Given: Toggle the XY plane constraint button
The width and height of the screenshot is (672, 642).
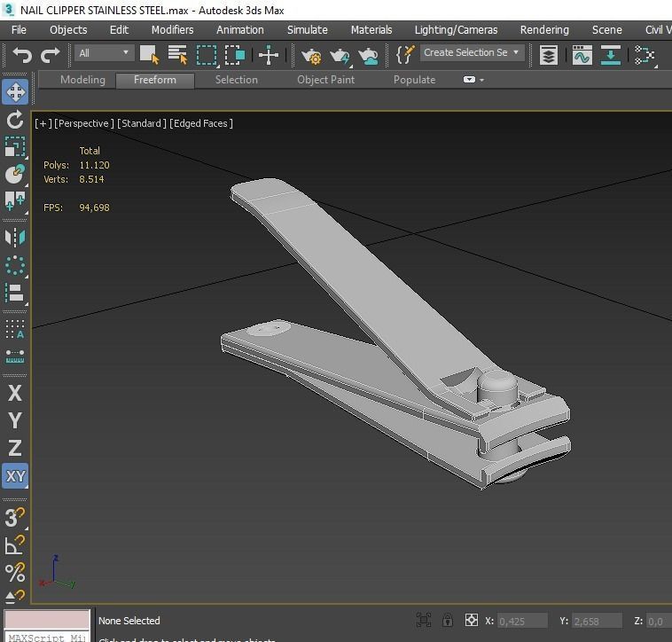Looking at the screenshot, I should point(15,475).
